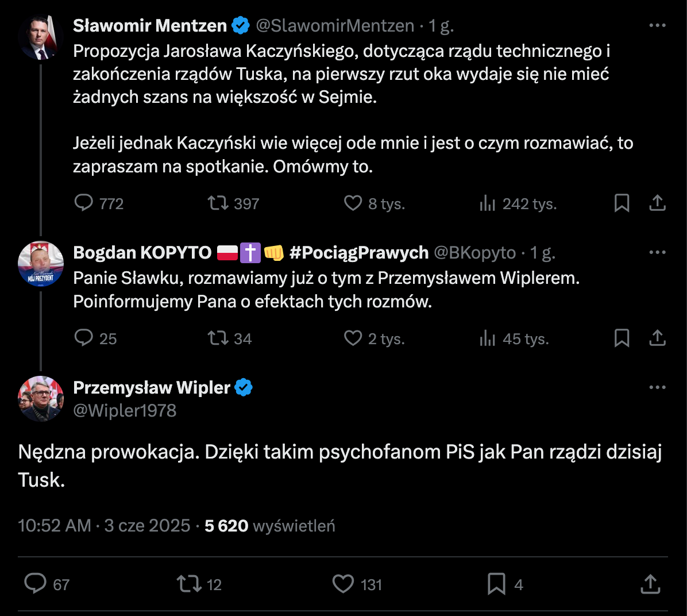Open more options for Mentzen's tweet

pos(657,26)
